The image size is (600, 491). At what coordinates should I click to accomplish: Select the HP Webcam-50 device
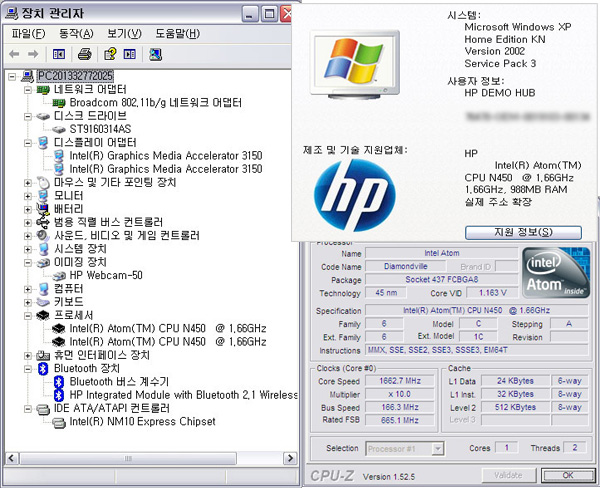point(106,276)
